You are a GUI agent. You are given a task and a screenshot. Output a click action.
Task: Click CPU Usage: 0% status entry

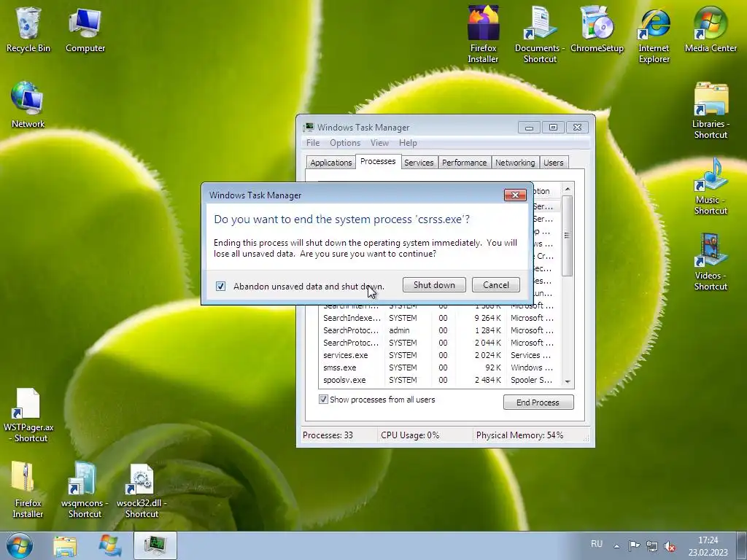[x=410, y=435]
